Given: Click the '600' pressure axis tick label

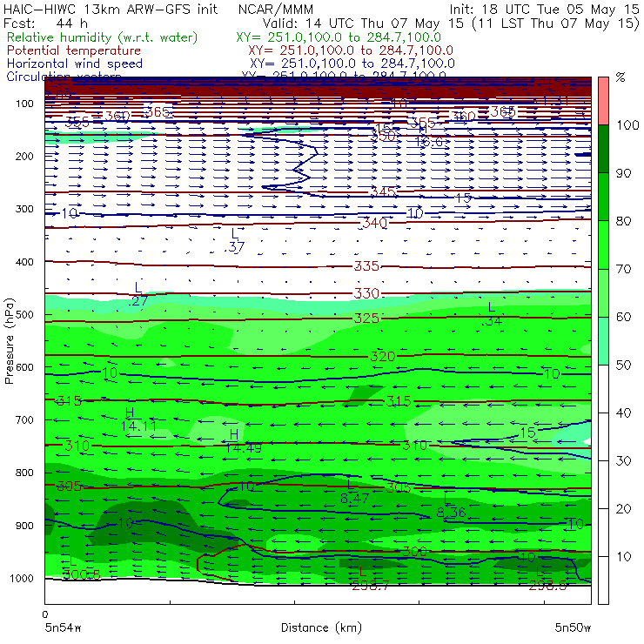Looking at the screenshot, I should click(x=24, y=367).
